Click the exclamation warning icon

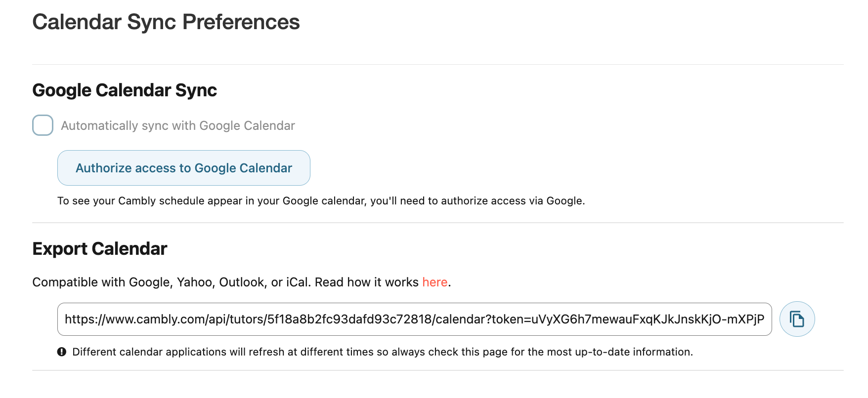point(62,352)
